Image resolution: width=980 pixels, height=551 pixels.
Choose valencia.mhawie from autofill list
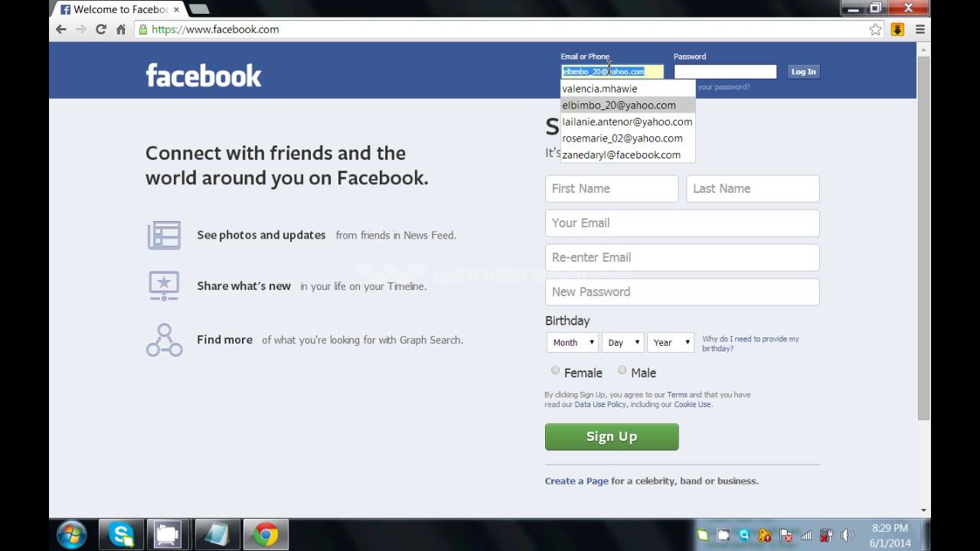(628, 89)
